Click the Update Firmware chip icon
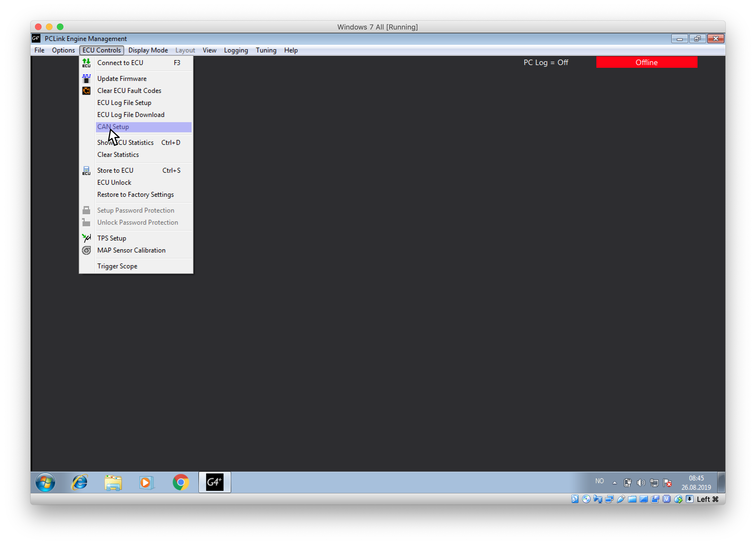The height and width of the screenshot is (545, 756). [x=86, y=79]
